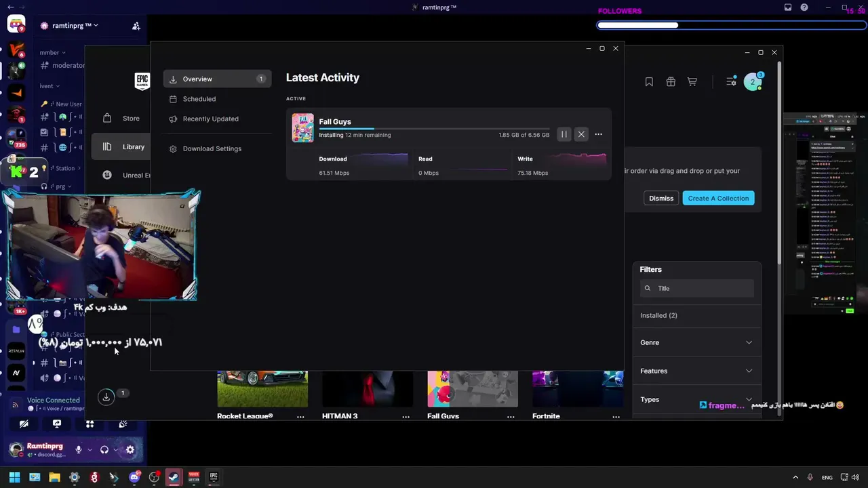This screenshot has height=488, width=868.
Task: Open HITMAN 3 options menu
Action: tap(406, 416)
